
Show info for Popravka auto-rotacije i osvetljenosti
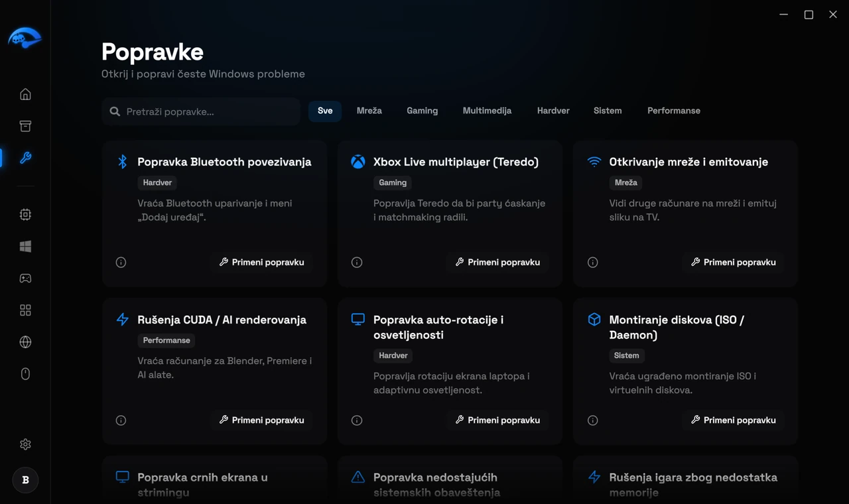point(357,420)
